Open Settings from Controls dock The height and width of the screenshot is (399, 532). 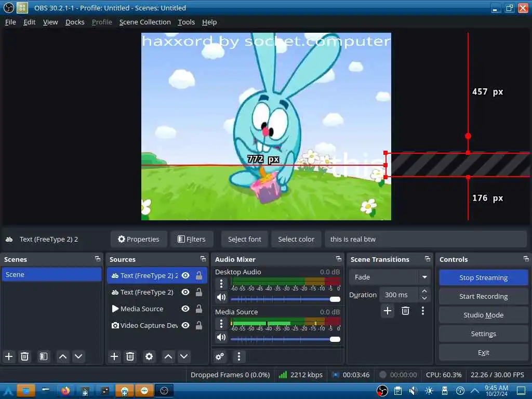(484, 334)
